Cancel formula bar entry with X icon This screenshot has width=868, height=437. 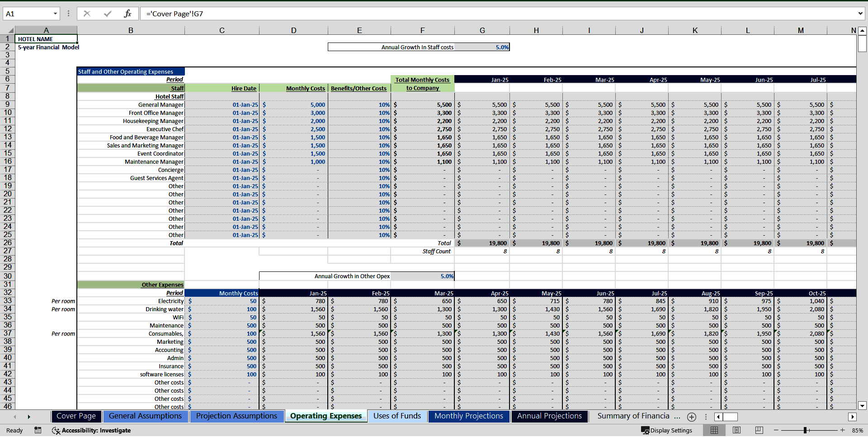tap(87, 14)
